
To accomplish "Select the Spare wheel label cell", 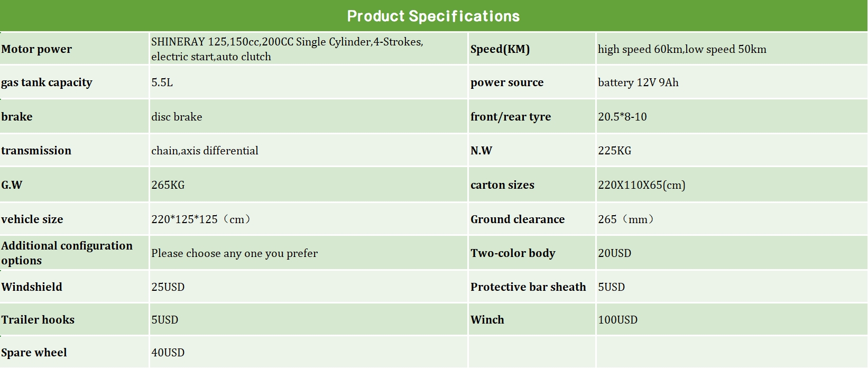I will click(34, 353).
